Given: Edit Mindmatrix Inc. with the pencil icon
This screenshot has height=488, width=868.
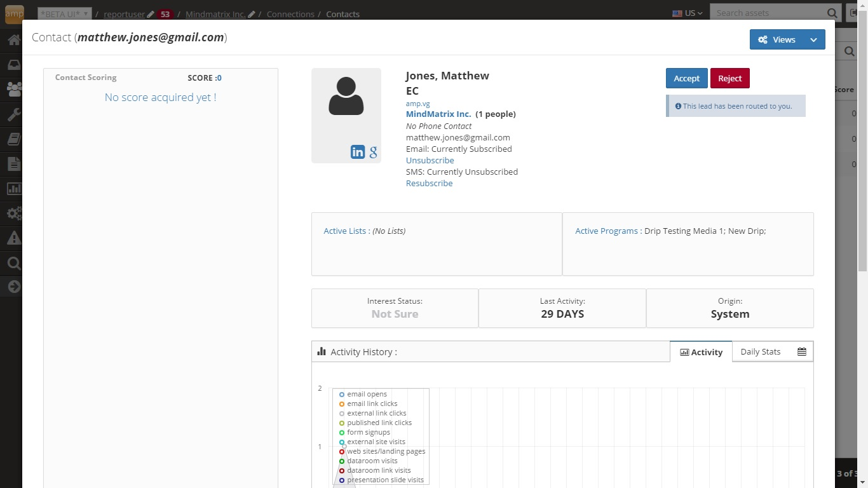Looking at the screenshot, I should click(x=251, y=14).
